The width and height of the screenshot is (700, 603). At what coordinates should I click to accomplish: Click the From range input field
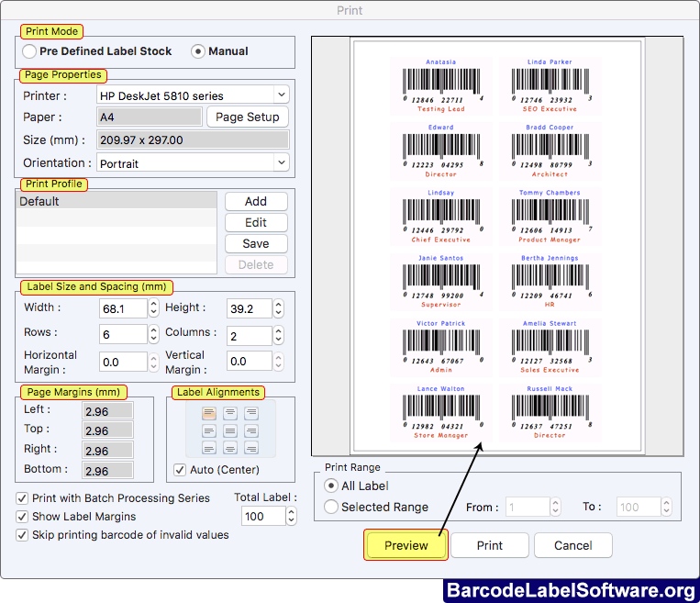[528, 507]
